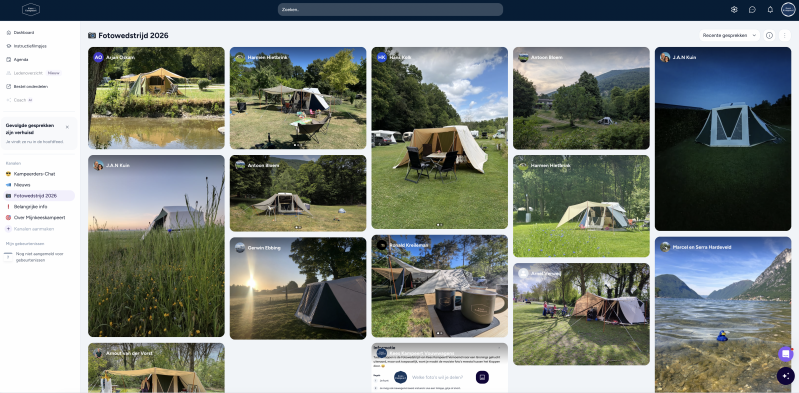Open the settings gear in top bar

tap(734, 9)
